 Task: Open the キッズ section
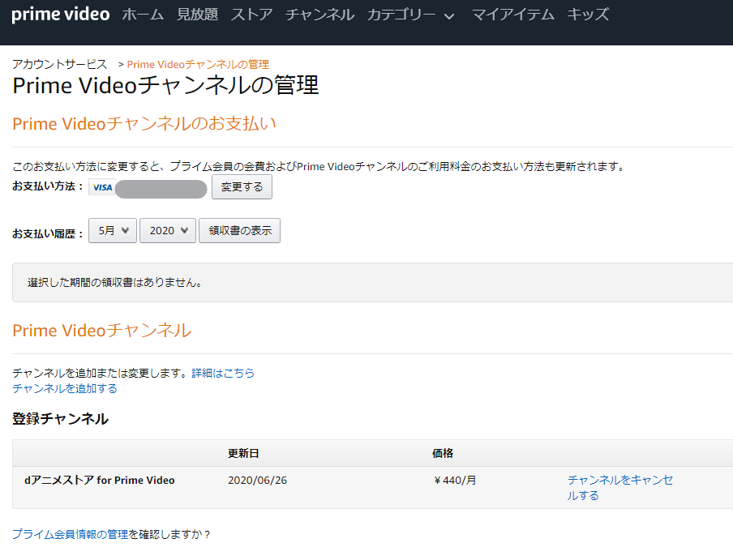(x=588, y=14)
